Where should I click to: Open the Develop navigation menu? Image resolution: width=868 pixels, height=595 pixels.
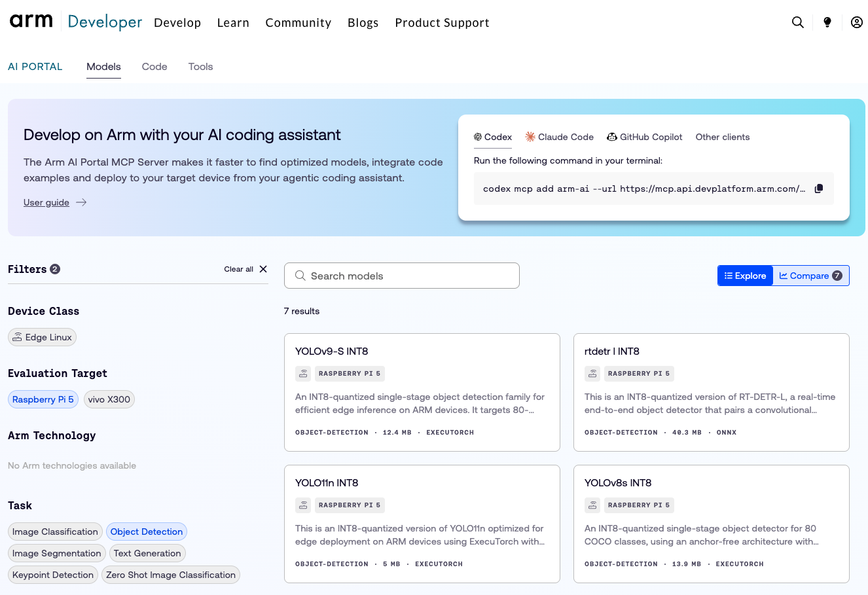point(177,23)
